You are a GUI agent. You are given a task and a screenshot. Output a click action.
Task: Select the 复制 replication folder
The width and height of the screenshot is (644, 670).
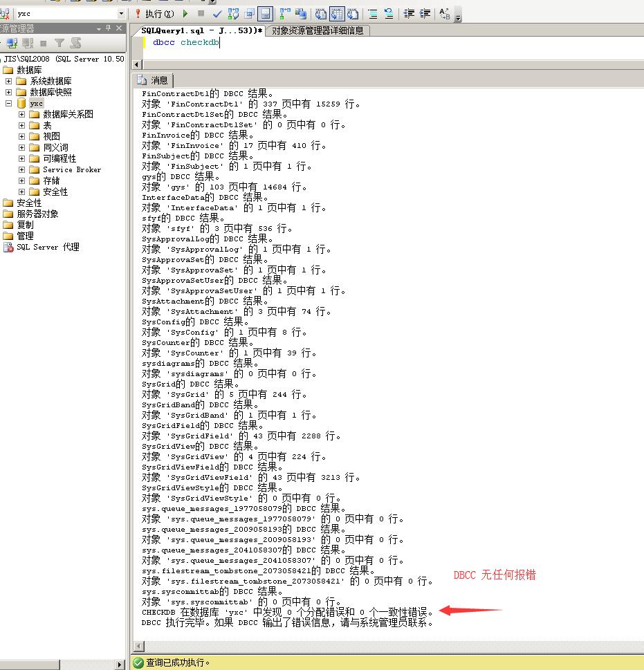(25, 225)
